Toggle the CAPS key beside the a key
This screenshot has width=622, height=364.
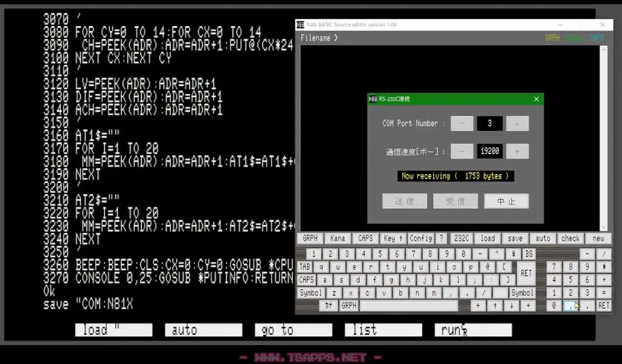(306, 280)
